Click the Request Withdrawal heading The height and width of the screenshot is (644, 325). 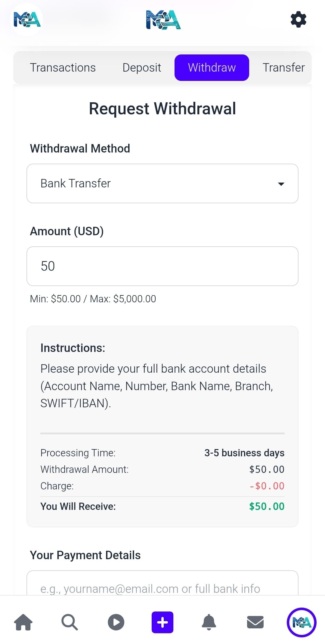(x=162, y=109)
